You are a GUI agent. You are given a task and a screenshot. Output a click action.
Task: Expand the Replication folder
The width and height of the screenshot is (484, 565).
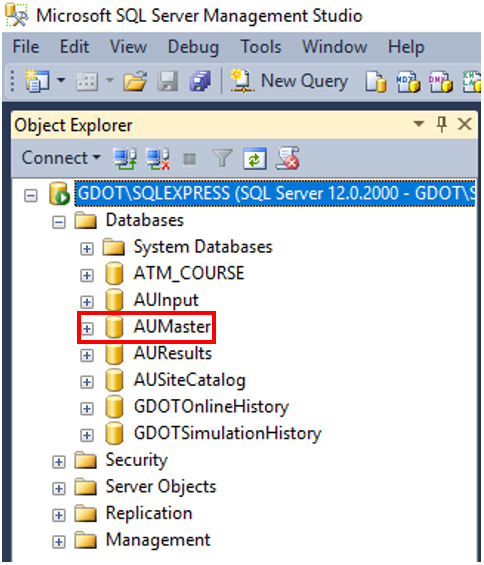pos(59,515)
